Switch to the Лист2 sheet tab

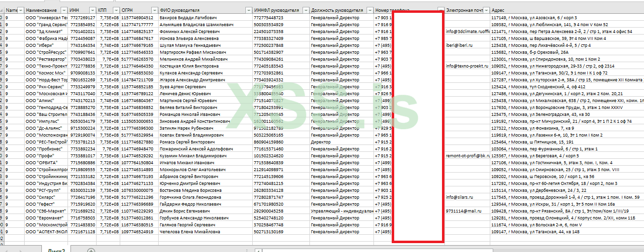click(x=56, y=250)
